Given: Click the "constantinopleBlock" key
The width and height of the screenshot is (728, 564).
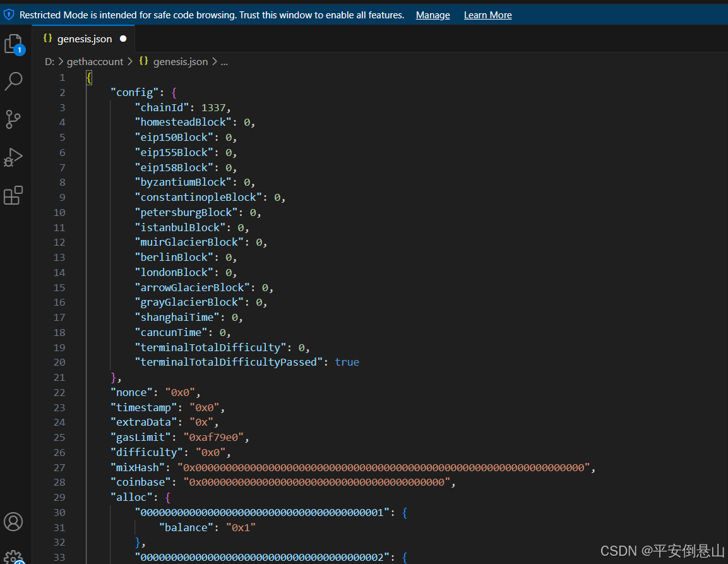Looking at the screenshot, I should coord(198,198).
